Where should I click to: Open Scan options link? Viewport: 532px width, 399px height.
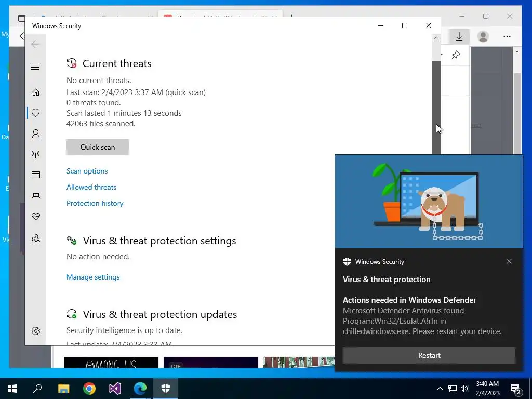(87, 171)
